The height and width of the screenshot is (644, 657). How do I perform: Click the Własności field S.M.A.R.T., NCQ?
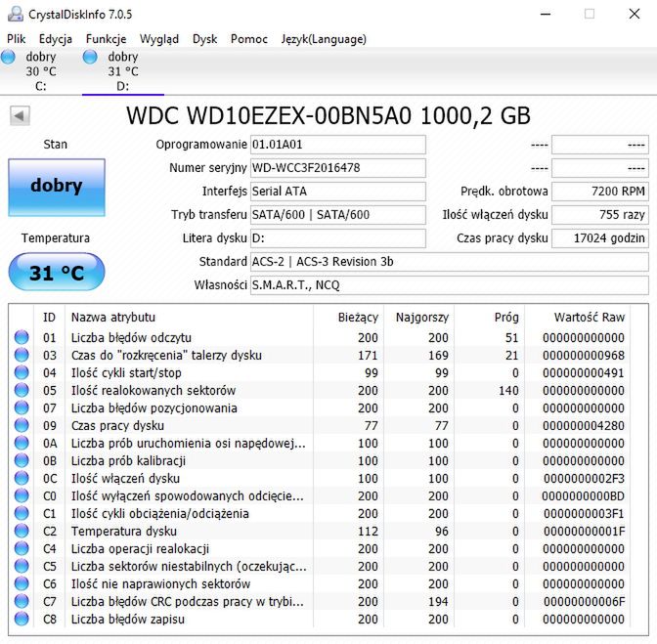point(450,285)
